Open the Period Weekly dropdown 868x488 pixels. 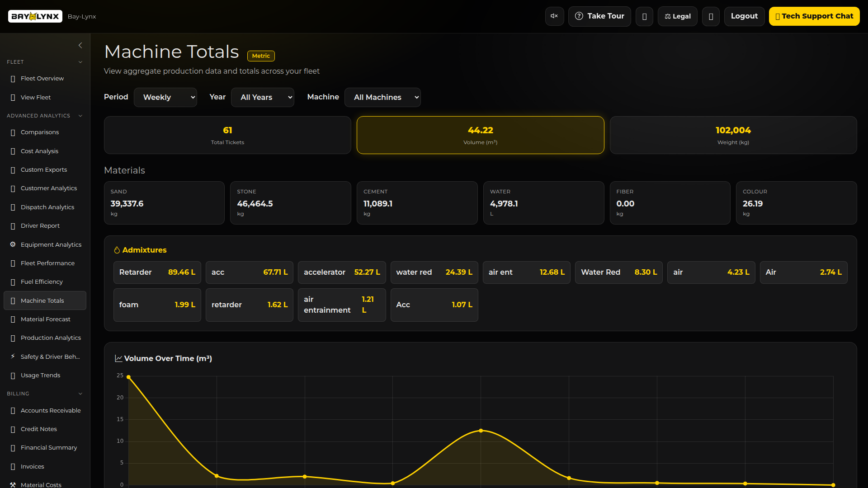[165, 97]
